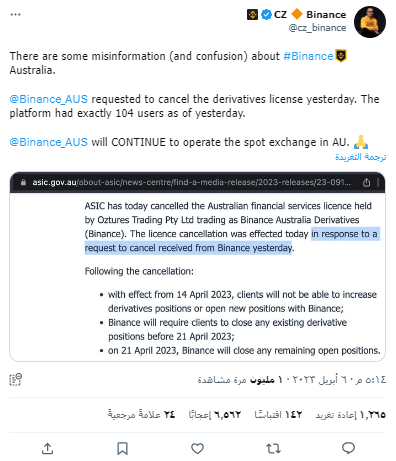The image size is (396, 461).
Task: Retweet using the arrows icon
Action: (273, 448)
